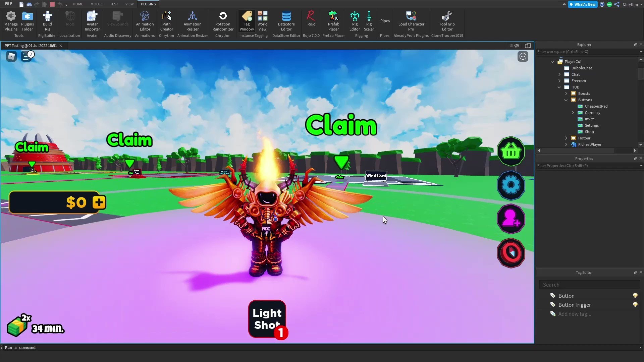Select the PLUGINS menu tab
Image resolution: width=644 pixels, height=362 pixels.
148,4
